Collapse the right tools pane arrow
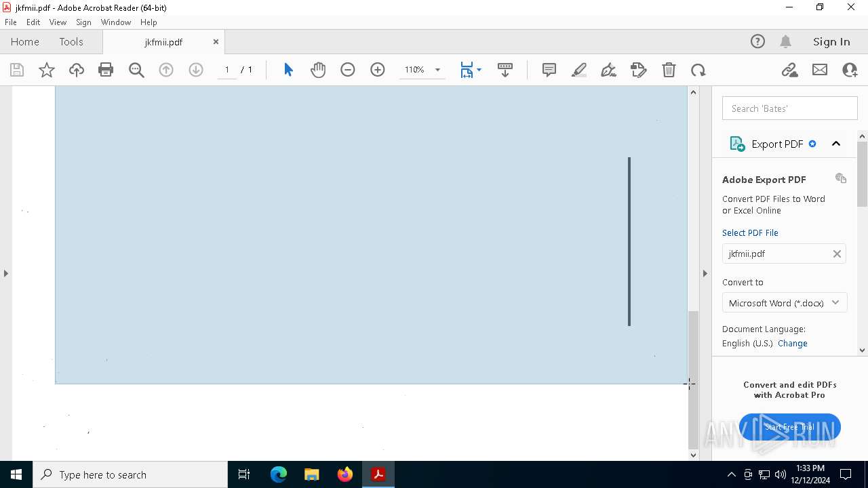 click(705, 273)
